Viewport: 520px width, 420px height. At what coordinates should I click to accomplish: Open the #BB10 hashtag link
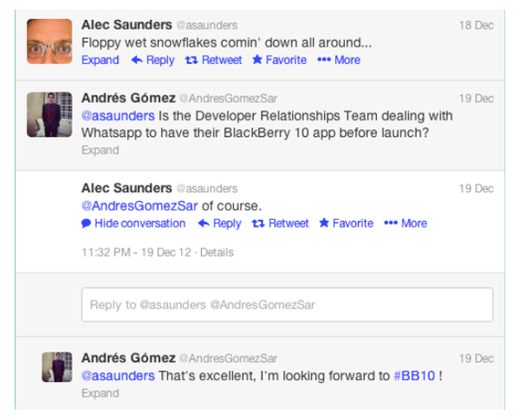pyautogui.click(x=414, y=376)
